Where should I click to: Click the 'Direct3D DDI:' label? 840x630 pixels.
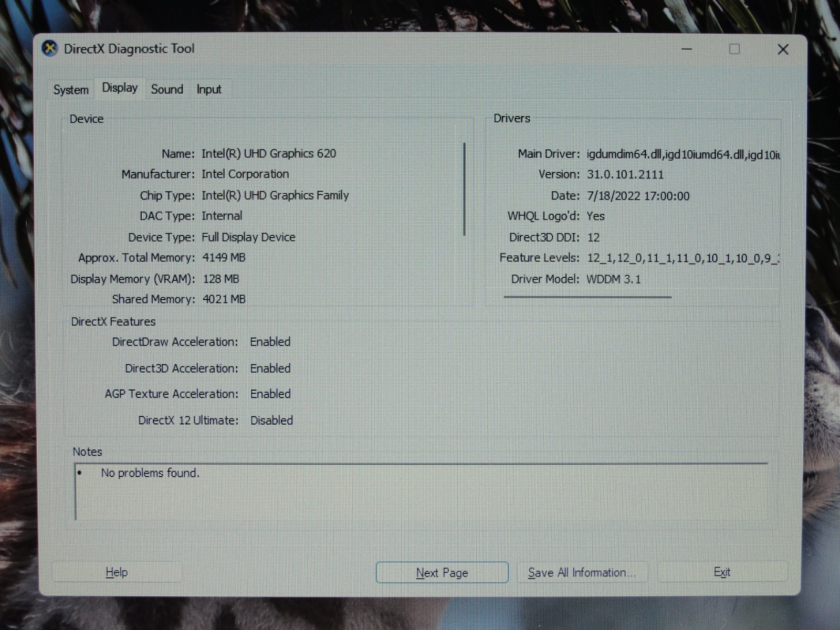click(544, 237)
